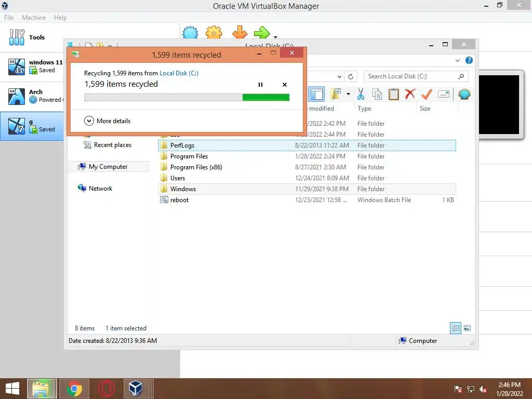
Task: Click the Cut scissors icon in Explorer toolbar
Action: (361, 94)
